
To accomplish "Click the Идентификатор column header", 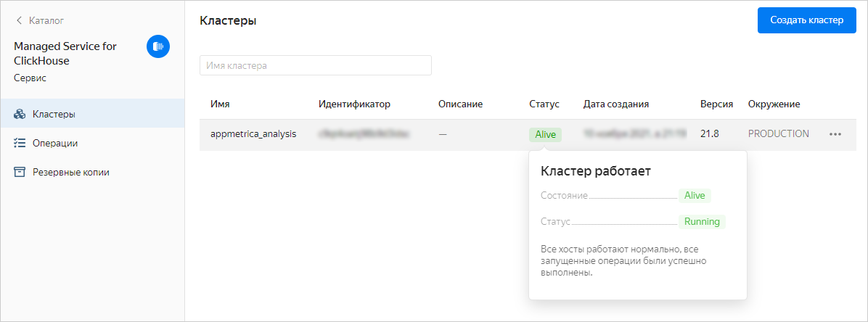I will 354,104.
